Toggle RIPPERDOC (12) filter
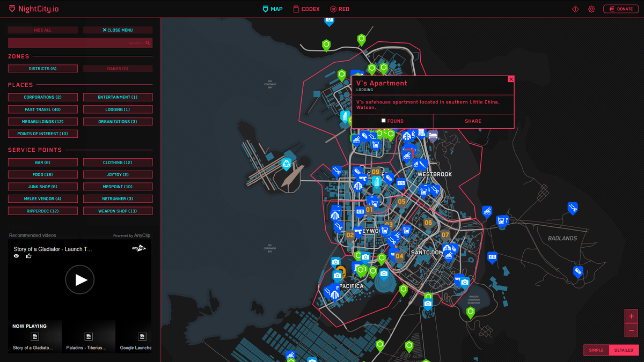 (43, 211)
